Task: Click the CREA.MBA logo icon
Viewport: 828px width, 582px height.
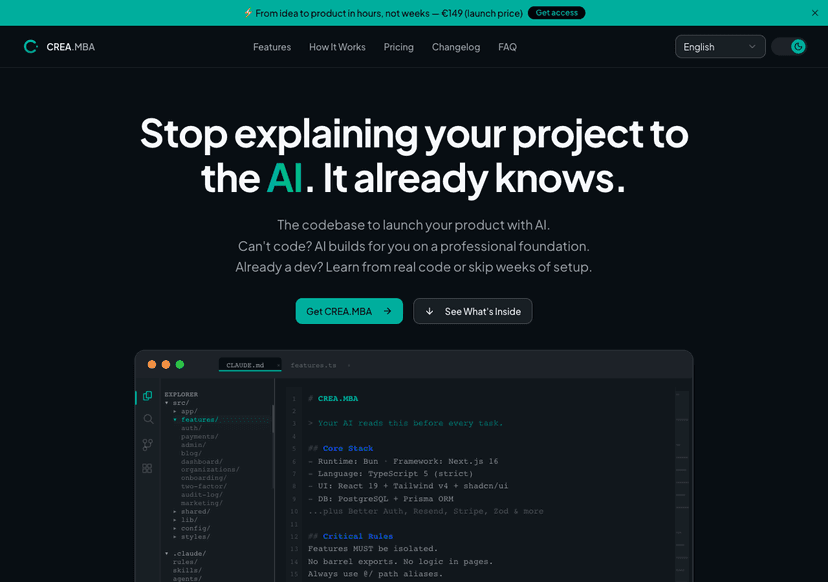Action: coord(31,47)
